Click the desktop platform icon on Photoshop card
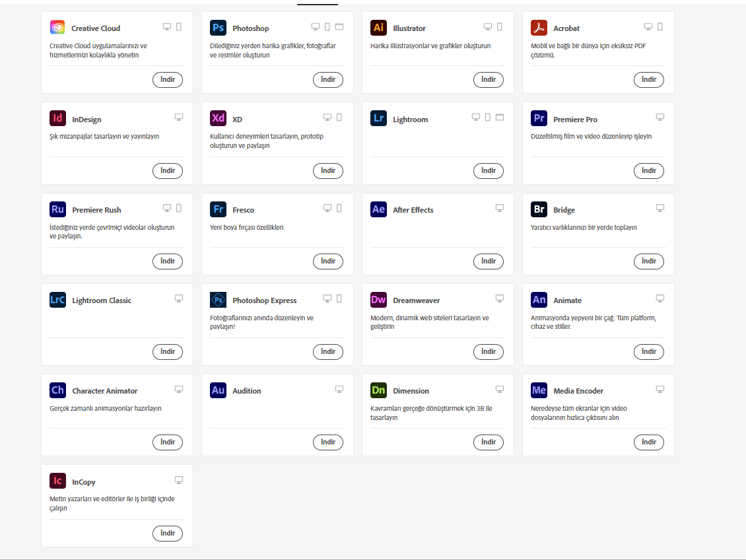The width and height of the screenshot is (746, 560). pyautogui.click(x=316, y=26)
